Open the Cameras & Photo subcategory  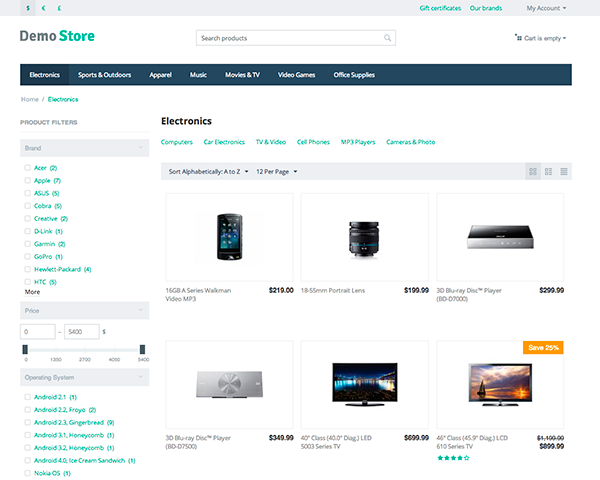tap(410, 142)
